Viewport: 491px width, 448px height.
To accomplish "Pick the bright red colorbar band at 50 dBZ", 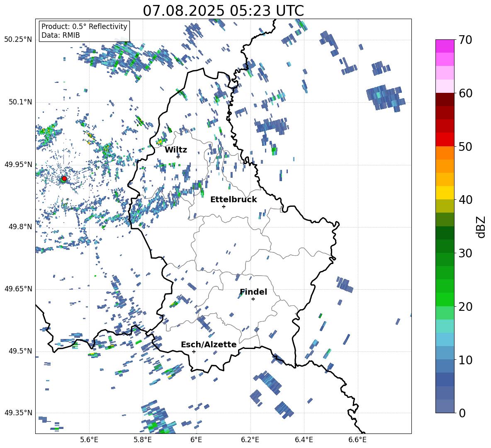I will click(445, 140).
